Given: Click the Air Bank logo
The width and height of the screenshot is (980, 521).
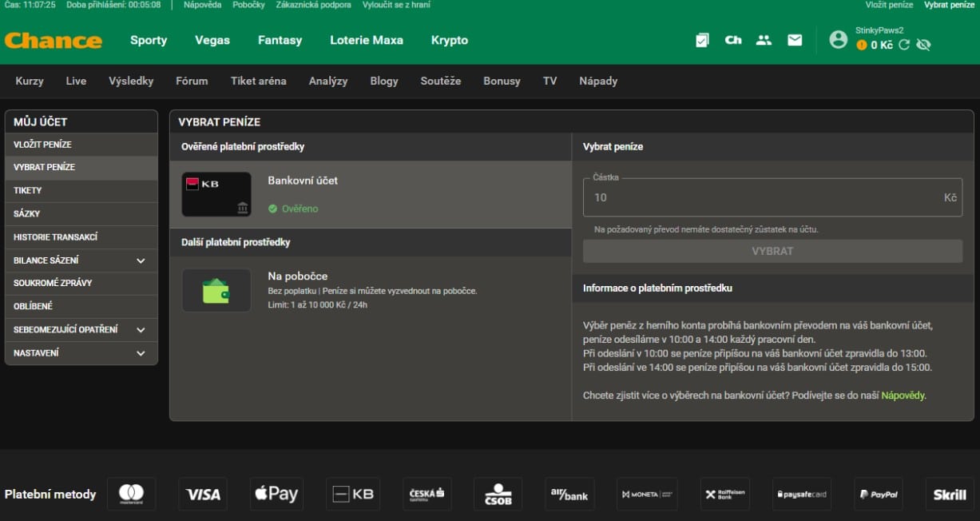Looking at the screenshot, I should (569, 494).
